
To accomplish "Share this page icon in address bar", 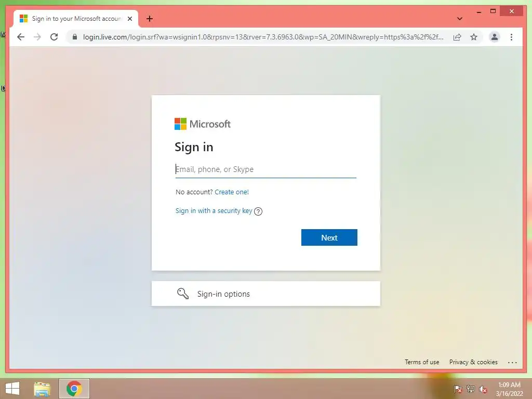I will 457,37.
